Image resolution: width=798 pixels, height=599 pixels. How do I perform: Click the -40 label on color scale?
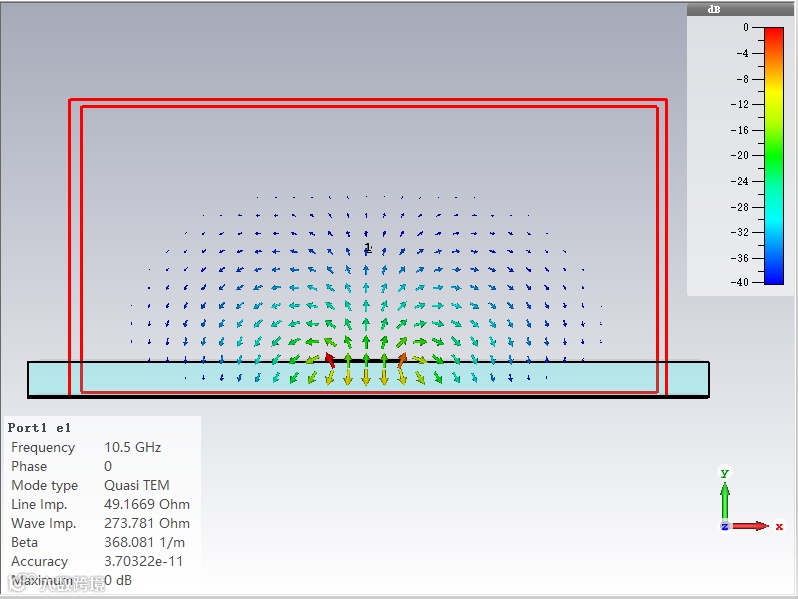pos(739,282)
